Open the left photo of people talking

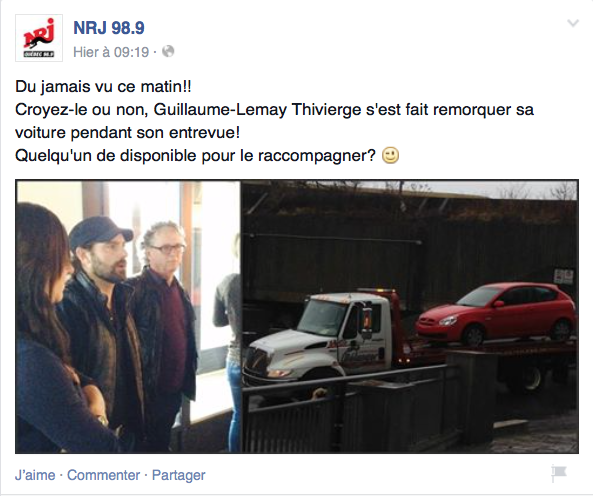tap(128, 317)
